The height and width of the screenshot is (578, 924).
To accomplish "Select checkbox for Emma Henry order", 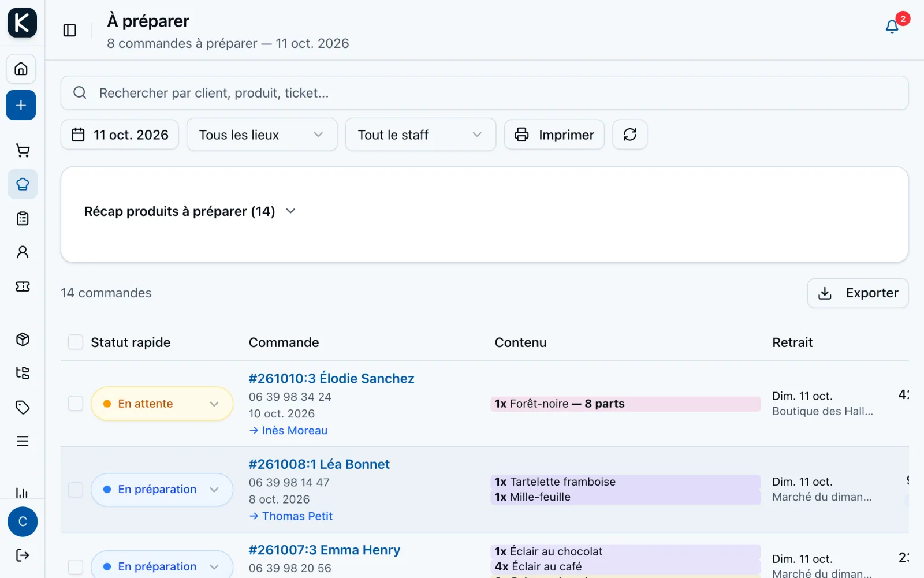I will (76, 567).
